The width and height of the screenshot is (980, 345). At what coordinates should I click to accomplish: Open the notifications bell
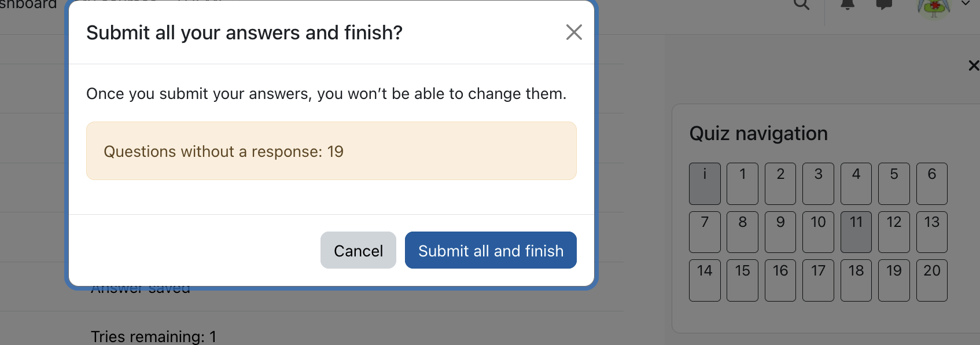(848, 4)
